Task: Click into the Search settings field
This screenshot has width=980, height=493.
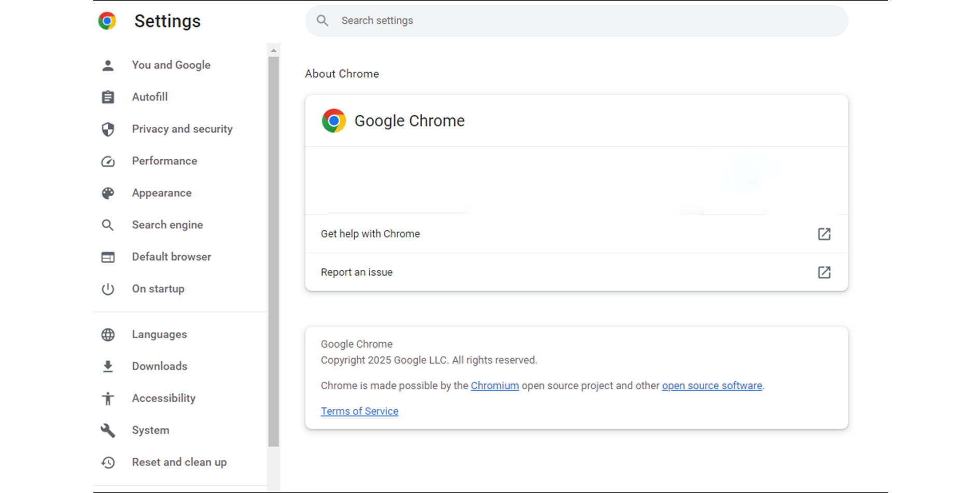Action: click(576, 21)
